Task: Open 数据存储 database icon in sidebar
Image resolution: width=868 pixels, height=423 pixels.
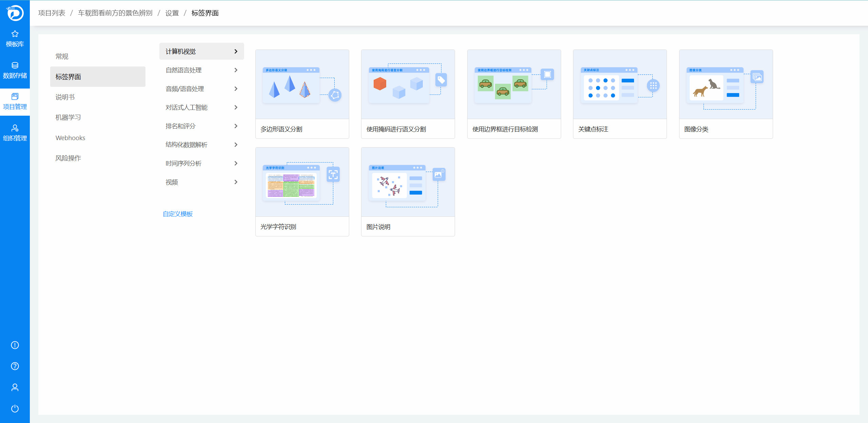Action: pos(15,65)
